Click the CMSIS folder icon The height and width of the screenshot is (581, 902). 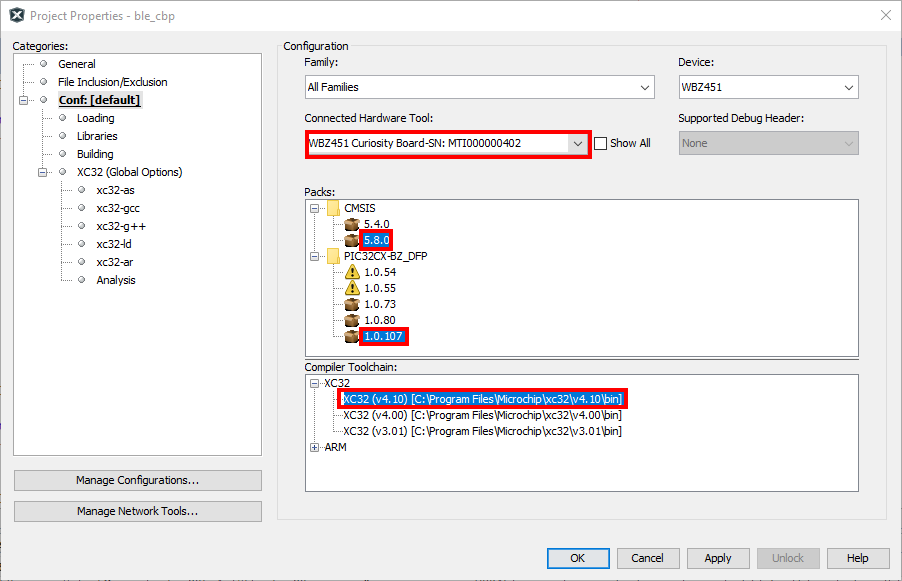333,208
